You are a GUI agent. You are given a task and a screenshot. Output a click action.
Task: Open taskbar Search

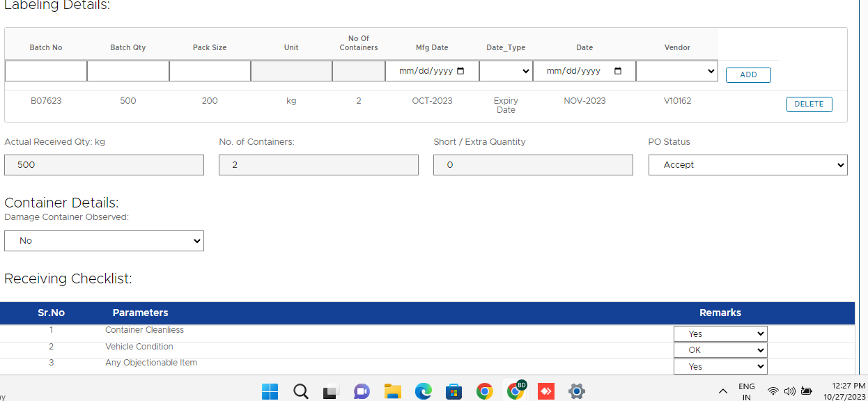point(300,391)
